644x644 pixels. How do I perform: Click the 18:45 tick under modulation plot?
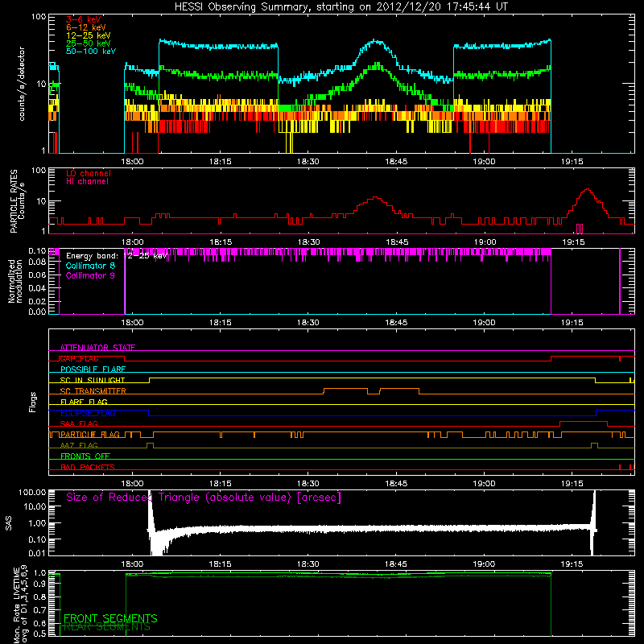[396, 323]
